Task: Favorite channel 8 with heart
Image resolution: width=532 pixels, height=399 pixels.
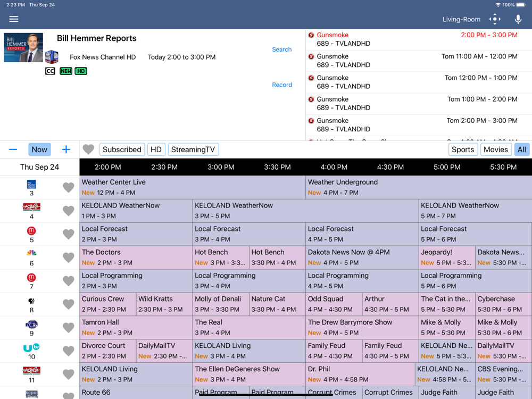Action: tap(69, 304)
